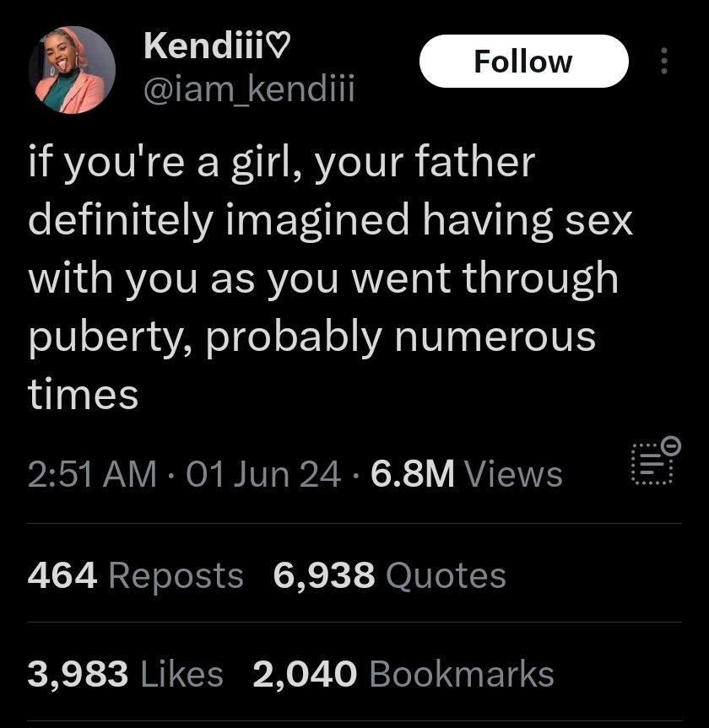
Task: Click the "Quotes" label text
Action: click(446, 576)
